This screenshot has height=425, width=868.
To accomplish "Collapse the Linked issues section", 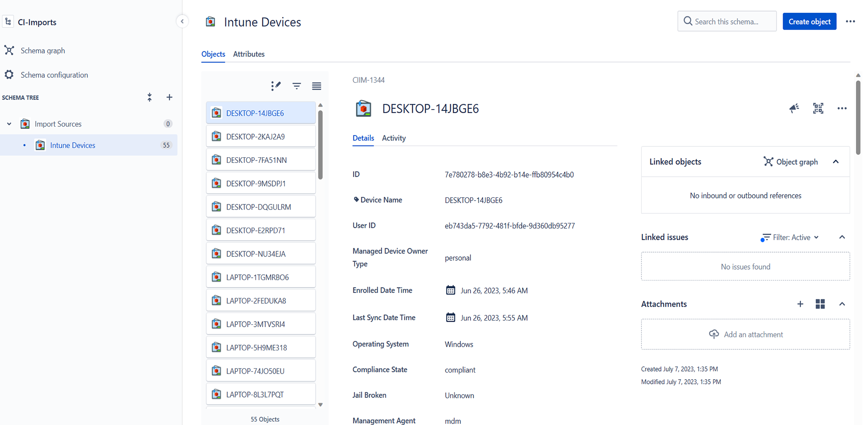I will point(842,237).
